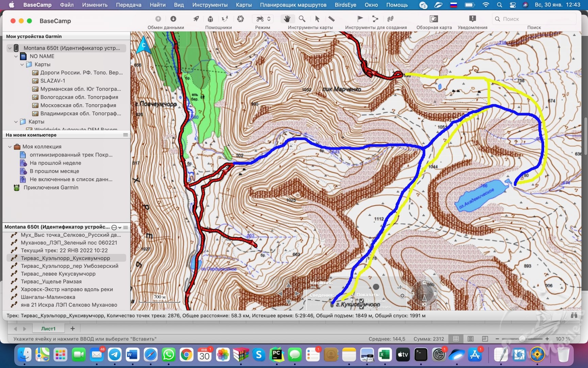Open map overlay gear settings
Screen dimensions: 588x368
point(402,296)
